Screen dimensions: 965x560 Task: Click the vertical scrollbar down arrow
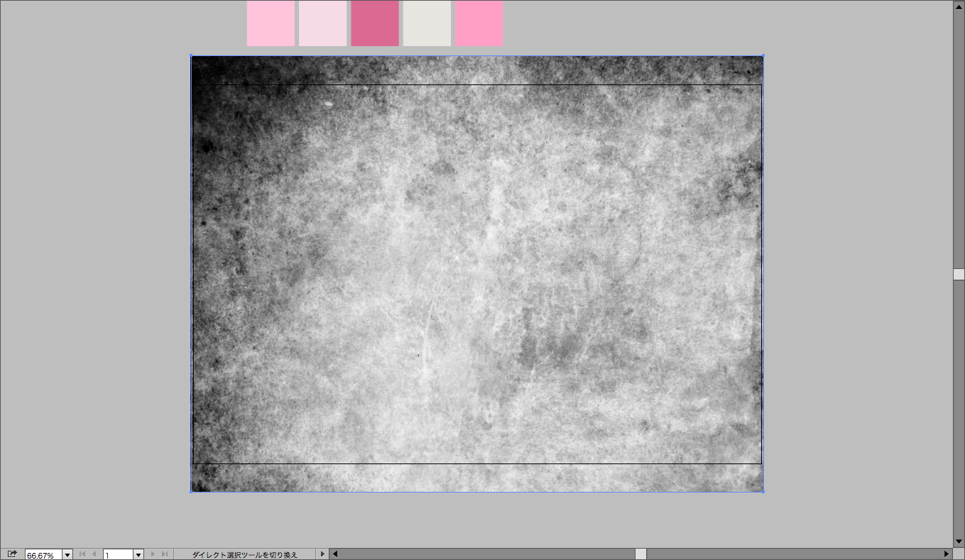coord(959,542)
